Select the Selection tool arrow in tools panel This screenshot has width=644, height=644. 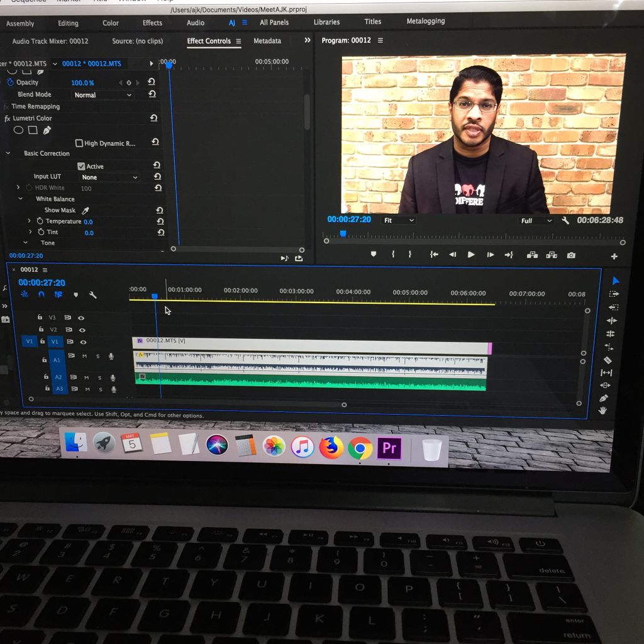pyautogui.click(x=615, y=281)
